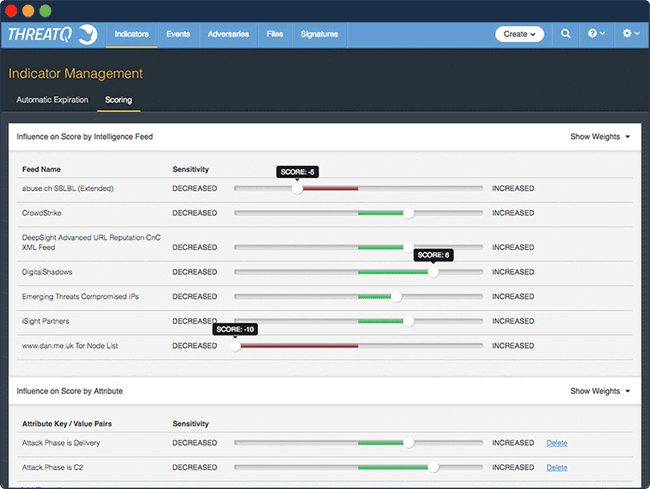The width and height of the screenshot is (650, 489).
Task: Open the settings gear menu
Action: point(630,34)
